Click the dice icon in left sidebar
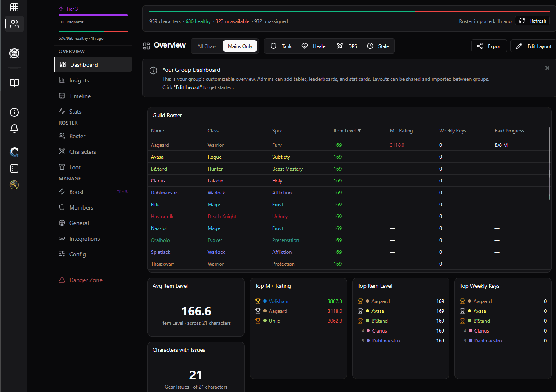This screenshot has height=392, width=556. pyautogui.click(x=14, y=168)
